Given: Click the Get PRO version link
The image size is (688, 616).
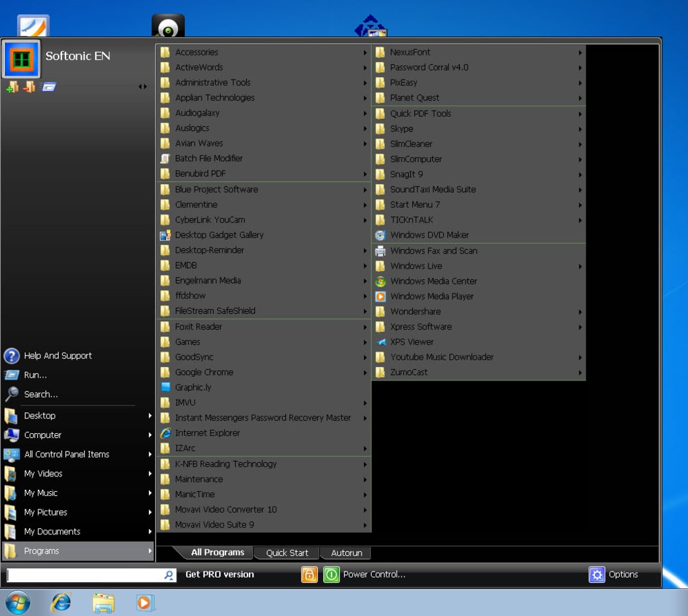Looking at the screenshot, I should 220,574.
